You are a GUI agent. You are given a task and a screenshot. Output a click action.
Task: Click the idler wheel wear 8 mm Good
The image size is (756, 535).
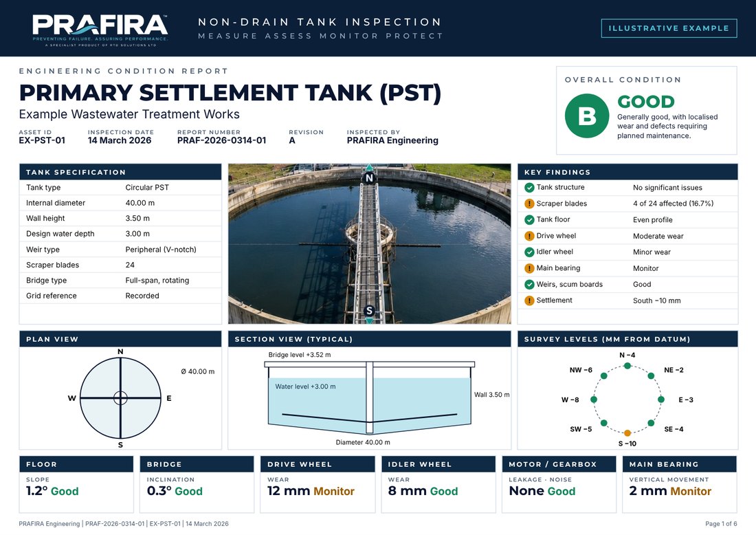point(423,491)
